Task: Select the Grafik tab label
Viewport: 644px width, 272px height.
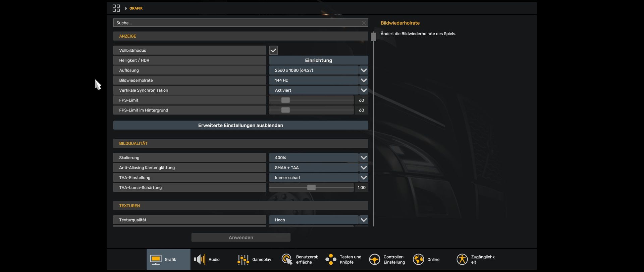Action: (170, 260)
